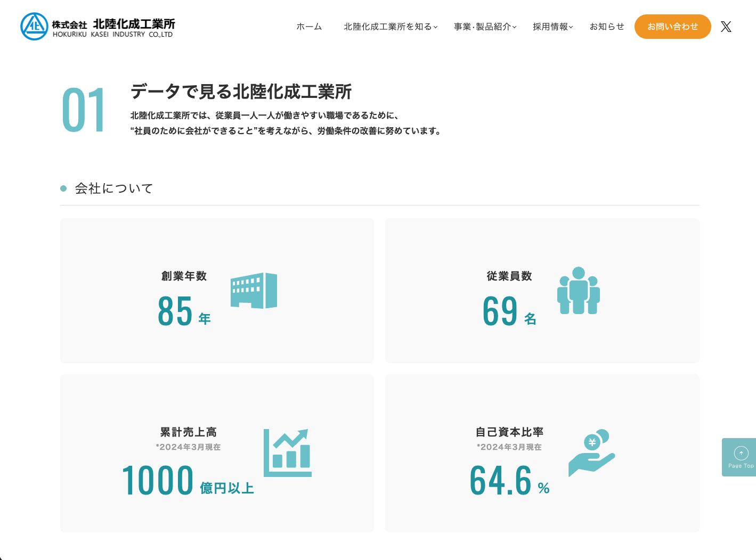Click the Hokuriku Kasei company logo icon

tap(35, 26)
